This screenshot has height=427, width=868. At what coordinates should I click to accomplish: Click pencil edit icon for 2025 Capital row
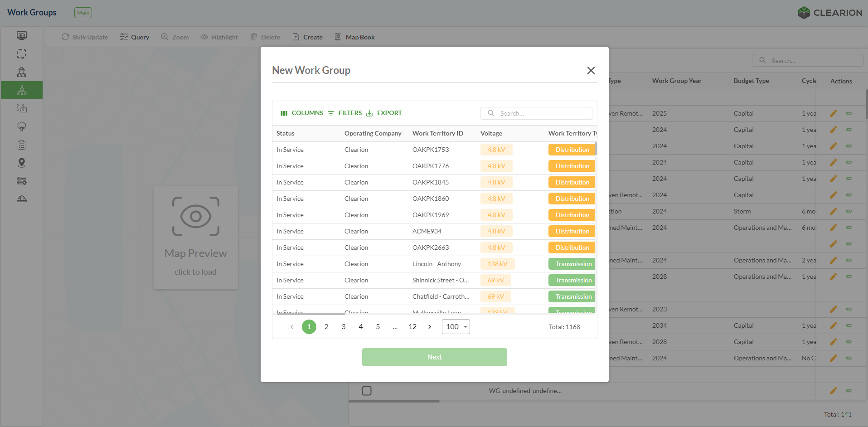click(833, 113)
